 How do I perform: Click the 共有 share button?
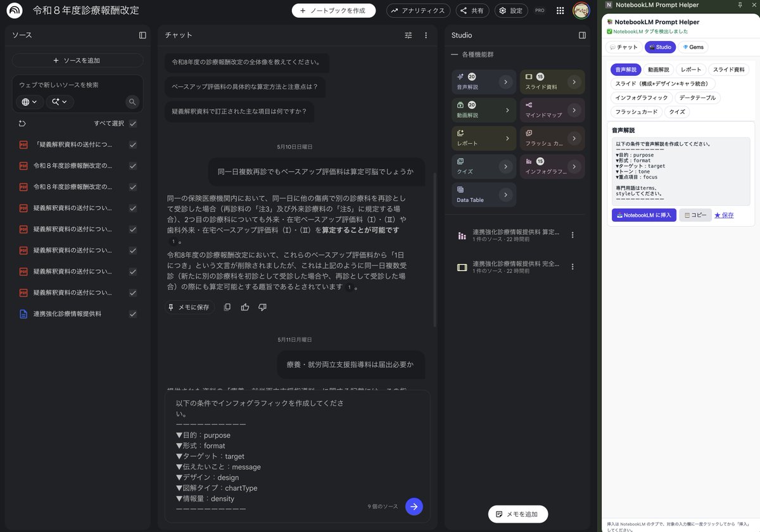(472, 11)
